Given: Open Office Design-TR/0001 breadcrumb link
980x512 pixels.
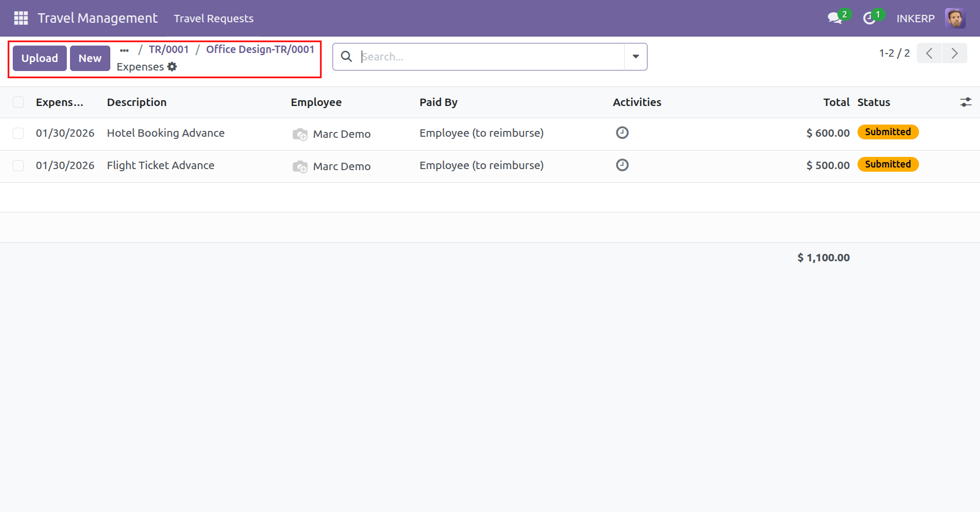Looking at the screenshot, I should tap(260, 49).
